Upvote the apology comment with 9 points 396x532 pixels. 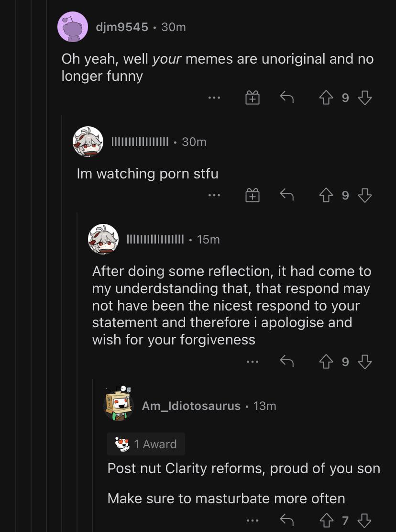(x=326, y=362)
